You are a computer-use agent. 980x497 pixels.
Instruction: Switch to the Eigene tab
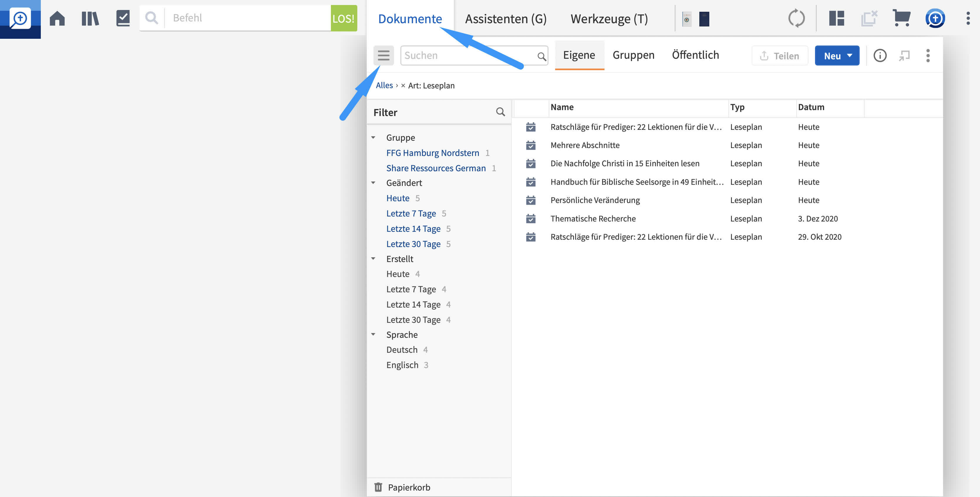579,55
